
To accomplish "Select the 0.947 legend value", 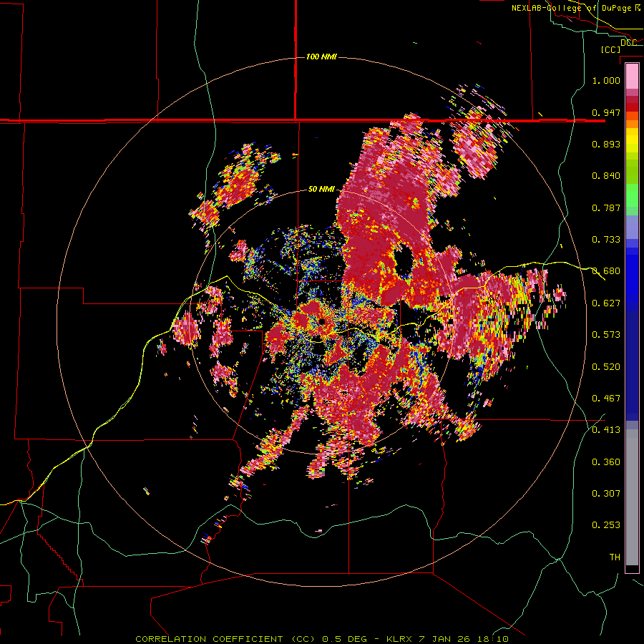I will point(606,112).
